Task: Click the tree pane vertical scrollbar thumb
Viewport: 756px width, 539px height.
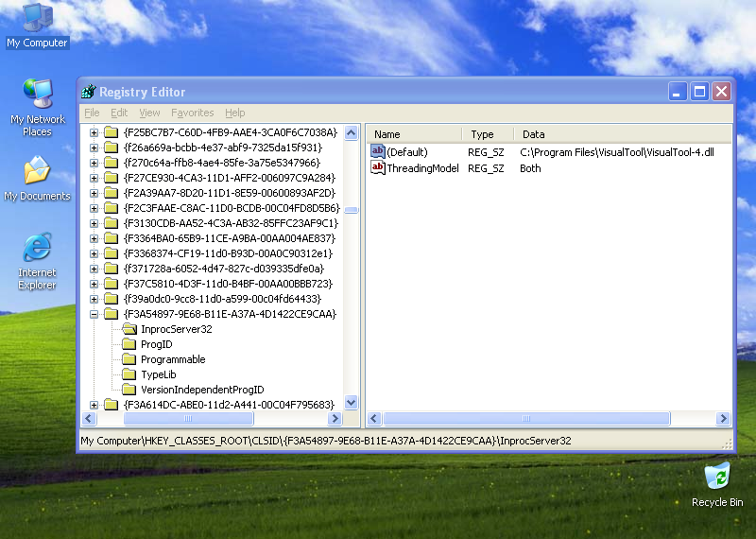Action: [352, 210]
